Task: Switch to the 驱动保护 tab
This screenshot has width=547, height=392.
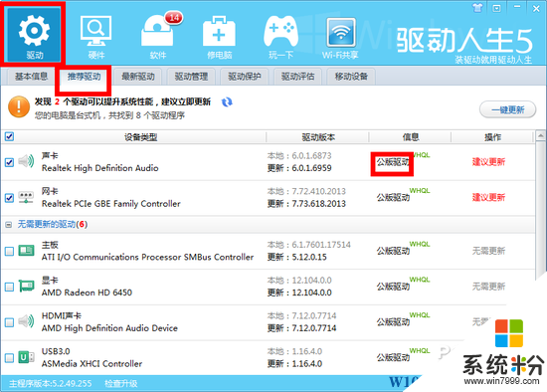Action: pyautogui.click(x=245, y=77)
